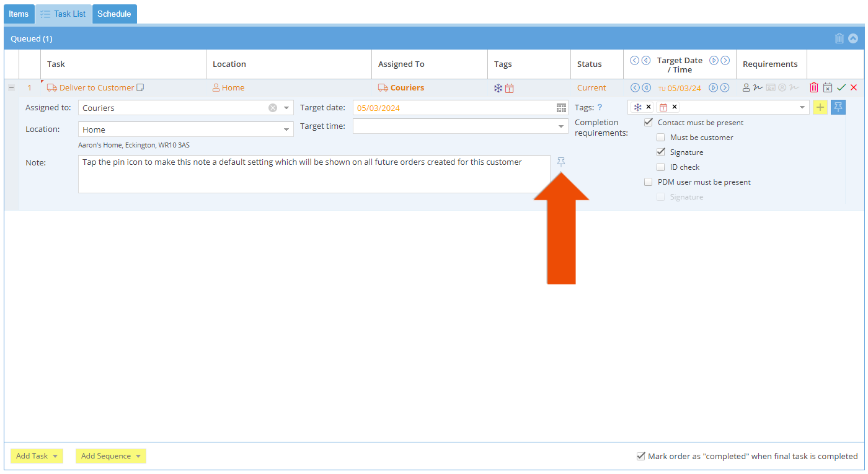Image resolution: width=868 pixels, height=474 pixels.
Task: Click the calendar-cancel icon in the task row
Action: click(x=828, y=88)
